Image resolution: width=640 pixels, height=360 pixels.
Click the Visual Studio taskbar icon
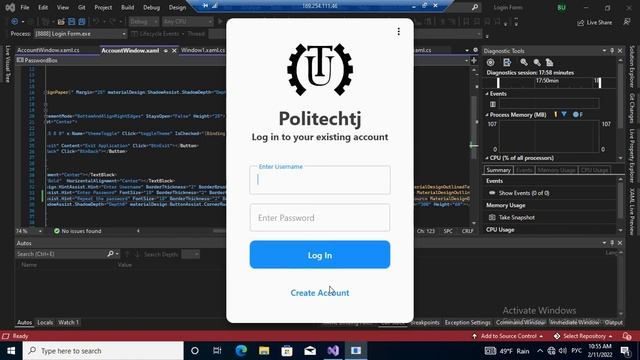point(333,351)
